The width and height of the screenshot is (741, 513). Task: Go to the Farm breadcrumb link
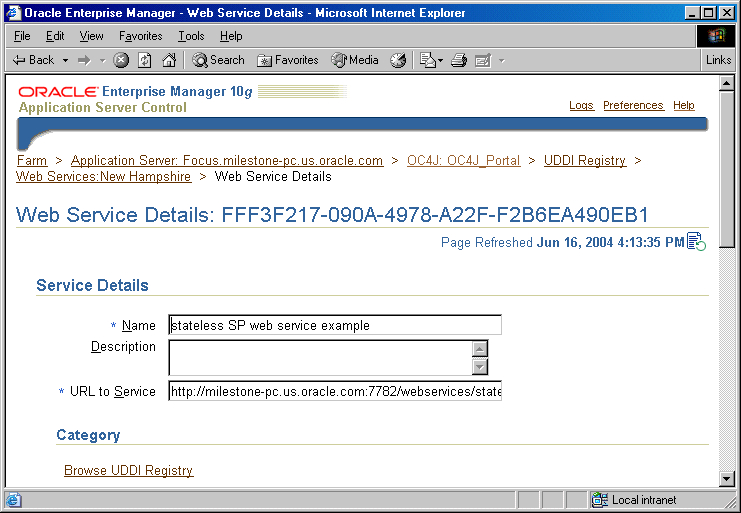pos(32,161)
